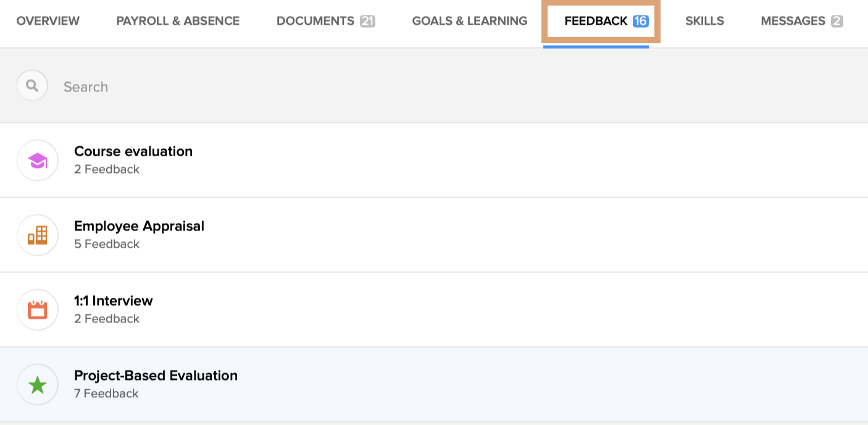Click the Course evaluation graduation cap icon
Viewport: 868px width, 425px height.
point(38,161)
